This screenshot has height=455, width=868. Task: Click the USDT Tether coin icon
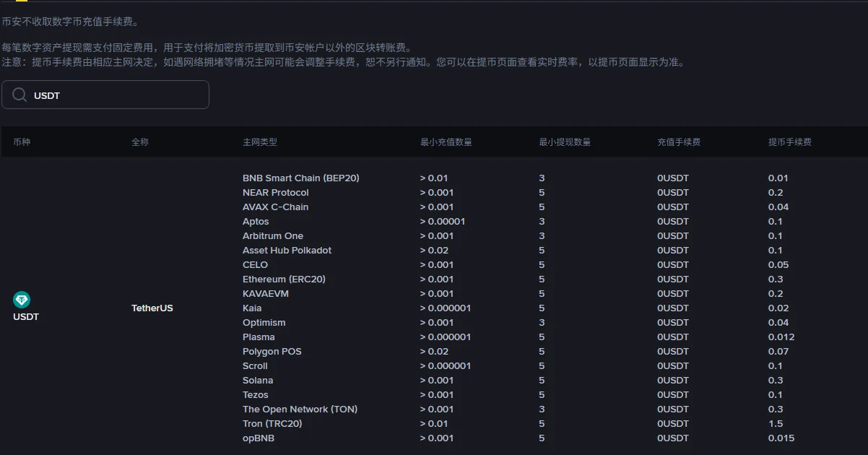(22, 300)
